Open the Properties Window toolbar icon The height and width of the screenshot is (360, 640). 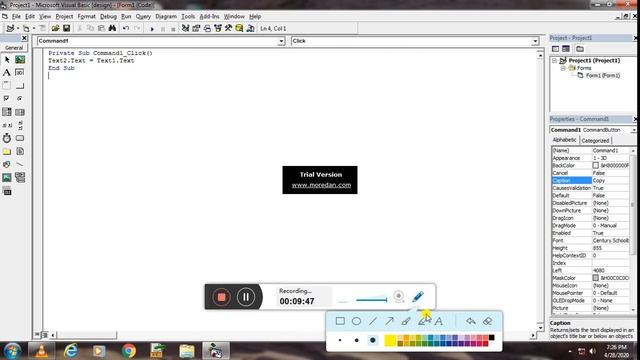pos(196,28)
